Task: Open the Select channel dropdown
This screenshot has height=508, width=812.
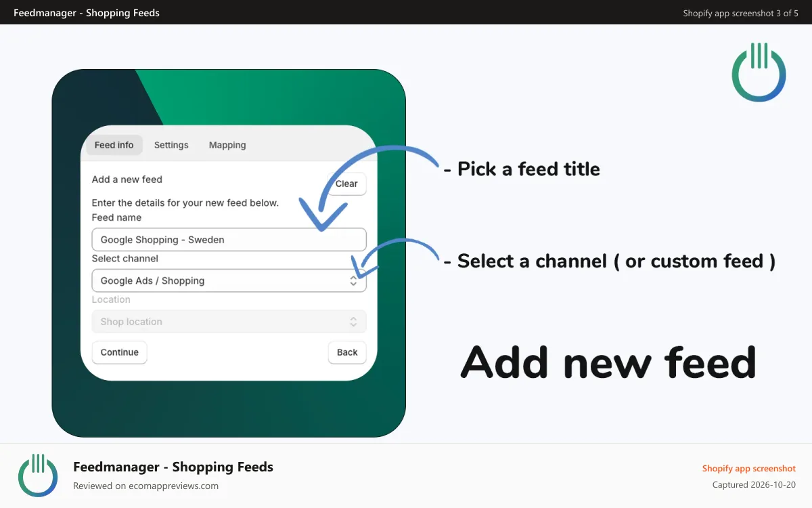Action: tap(229, 280)
